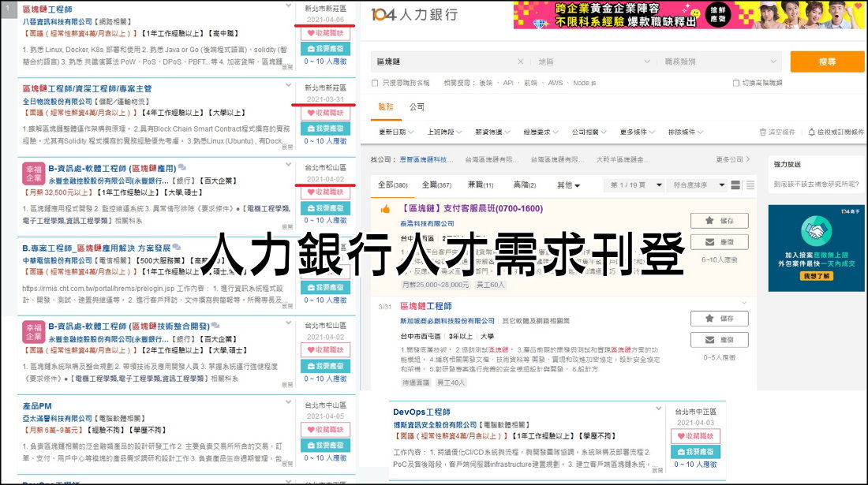
Task: Expand the 公司相關 filter
Action: 589,132
